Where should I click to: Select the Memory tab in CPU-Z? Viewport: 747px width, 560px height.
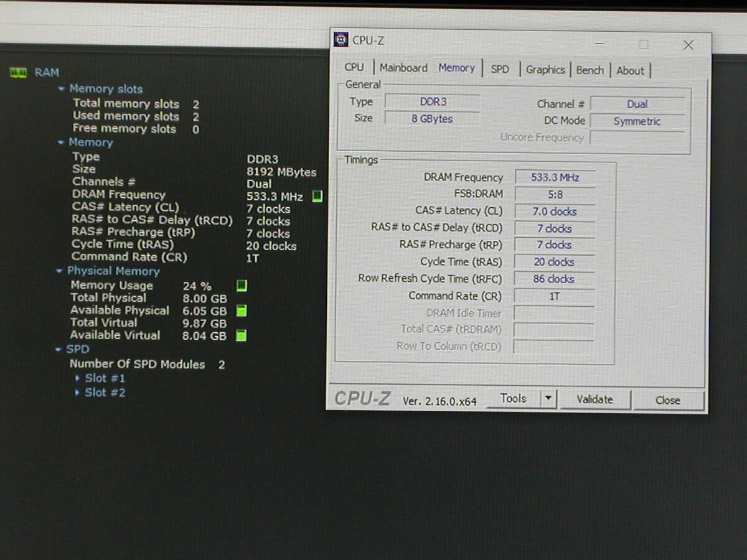click(456, 68)
